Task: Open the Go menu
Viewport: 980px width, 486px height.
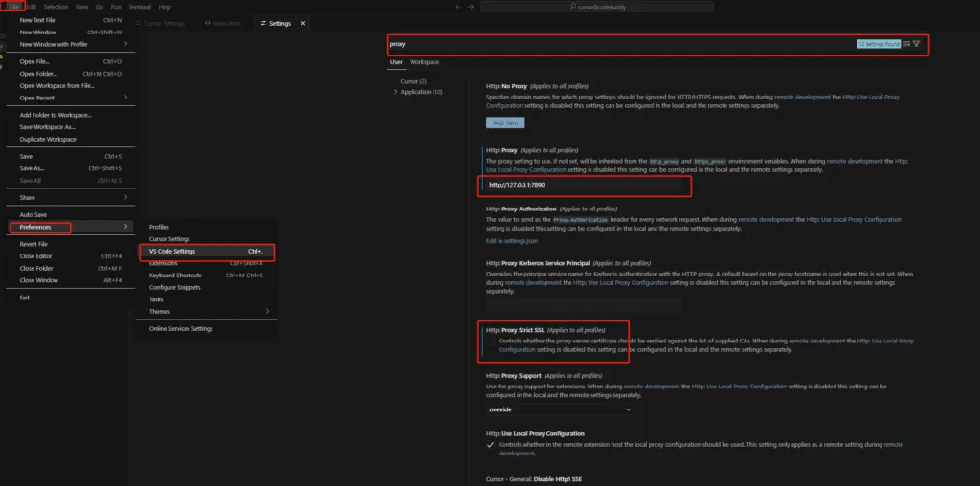Action: click(x=100, y=7)
